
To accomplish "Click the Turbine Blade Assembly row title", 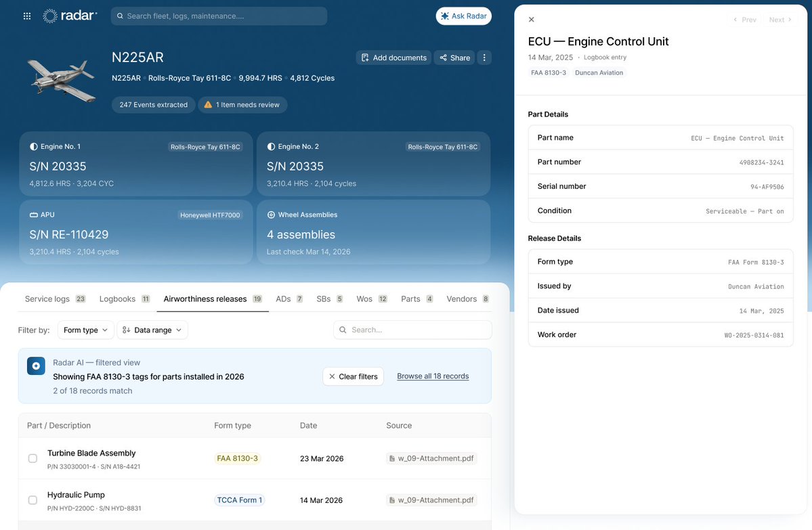I will click(x=91, y=453).
